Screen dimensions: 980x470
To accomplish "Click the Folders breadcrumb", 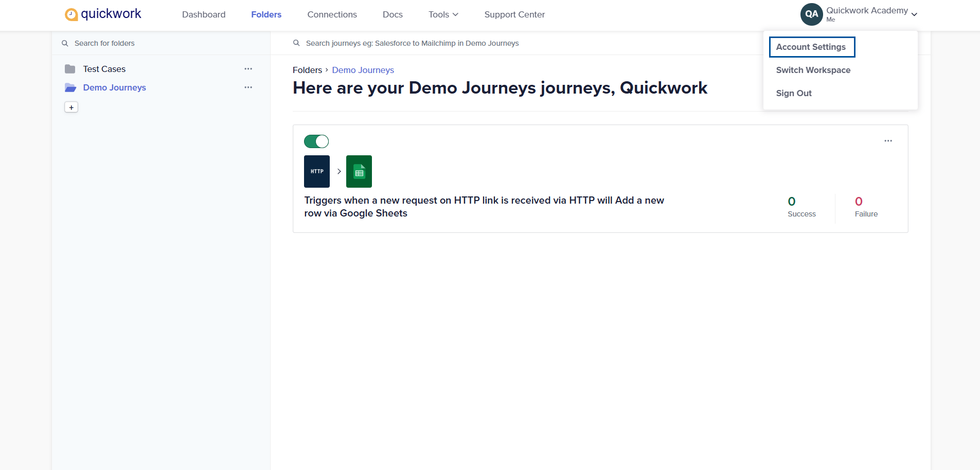I will pos(307,70).
